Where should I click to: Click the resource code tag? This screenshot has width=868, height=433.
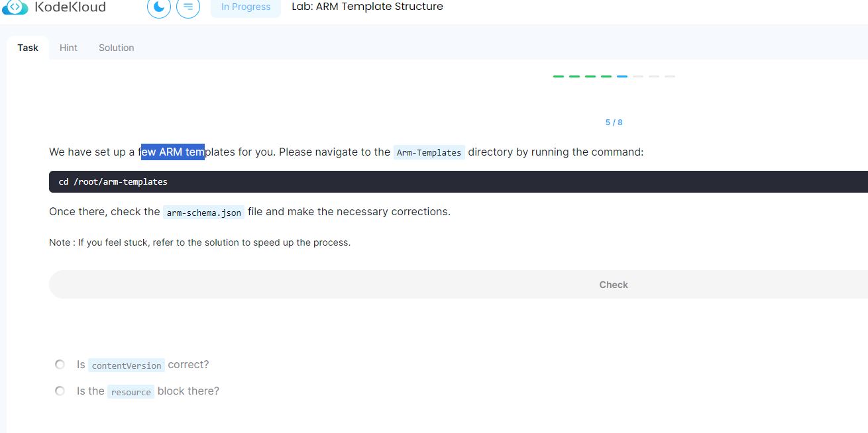pyautogui.click(x=131, y=392)
